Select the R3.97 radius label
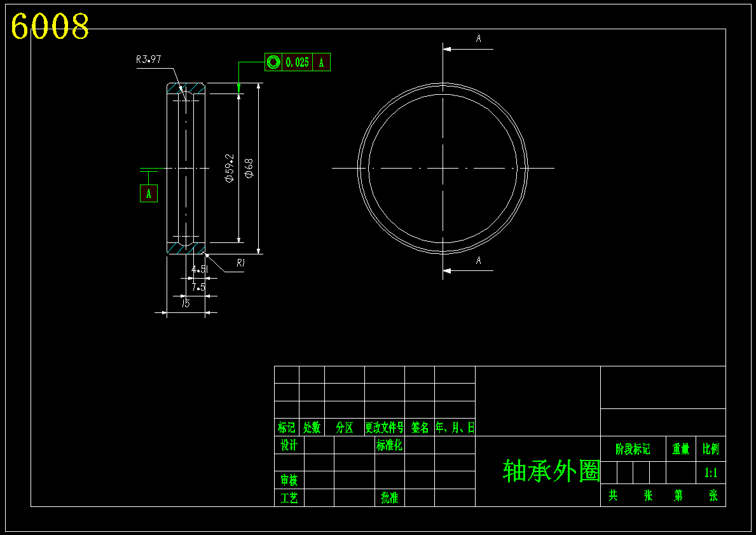756x535 pixels. pyautogui.click(x=149, y=59)
